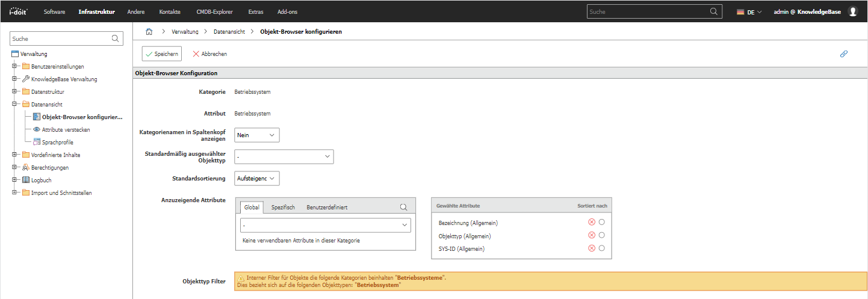868x299 pixels.
Task: Open the Kontakte menu
Action: pos(170,12)
